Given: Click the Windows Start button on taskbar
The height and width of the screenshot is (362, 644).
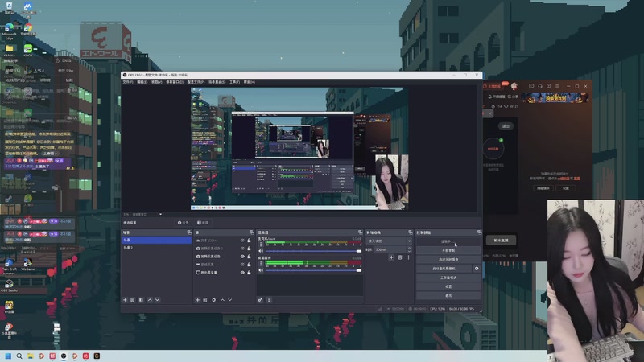Looking at the screenshot, I should point(8,356).
